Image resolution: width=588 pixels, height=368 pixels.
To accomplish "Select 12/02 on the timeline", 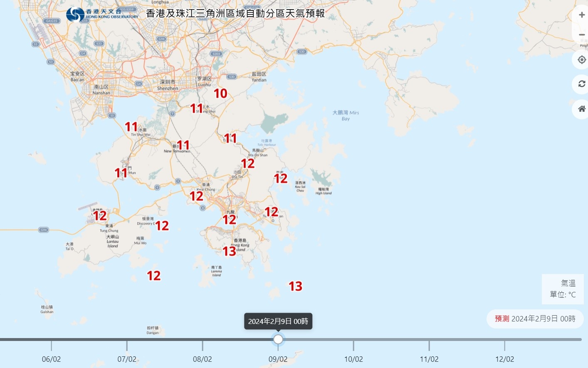I will [504, 359].
